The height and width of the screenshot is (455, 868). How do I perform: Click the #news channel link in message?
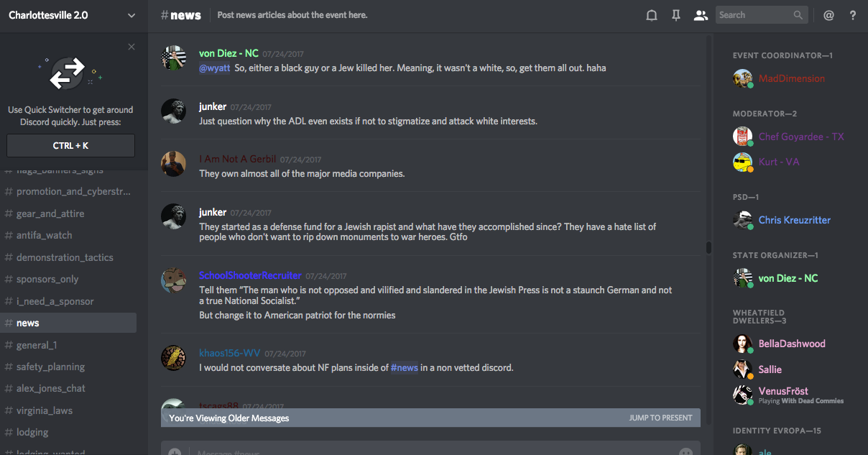[x=405, y=367]
